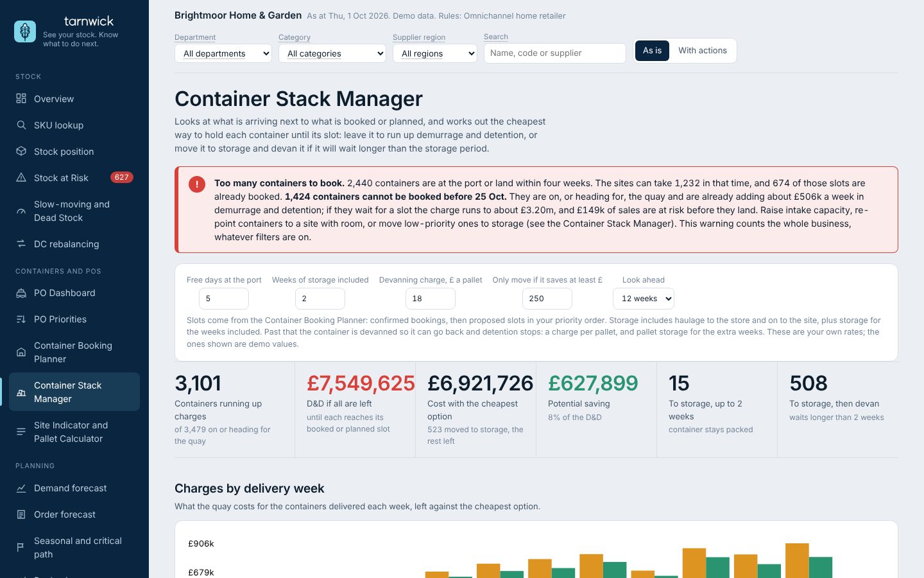This screenshot has height=578, width=924.
Task: Click the Slow-moving and Dead Stock gauge icon
Action: coord(21,211)
